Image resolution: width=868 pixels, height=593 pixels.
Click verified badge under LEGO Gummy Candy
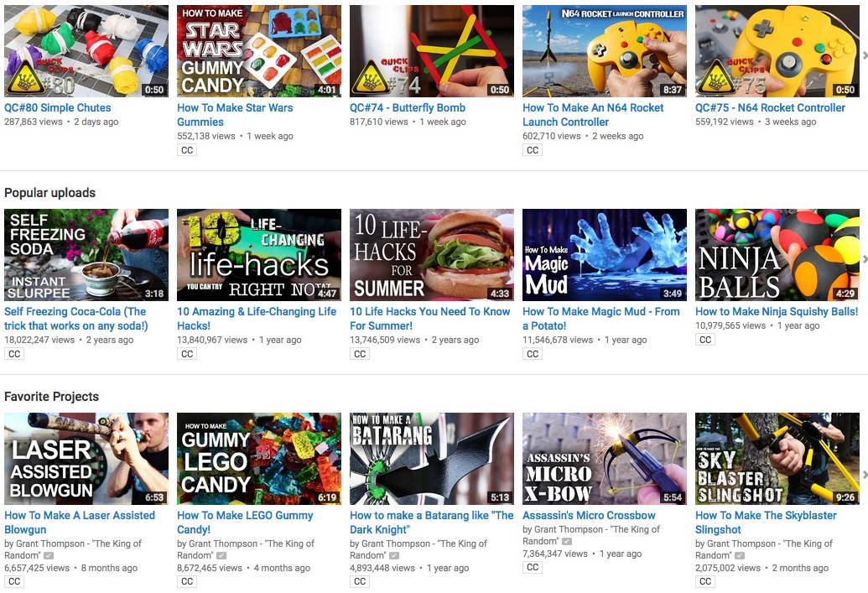221,555
